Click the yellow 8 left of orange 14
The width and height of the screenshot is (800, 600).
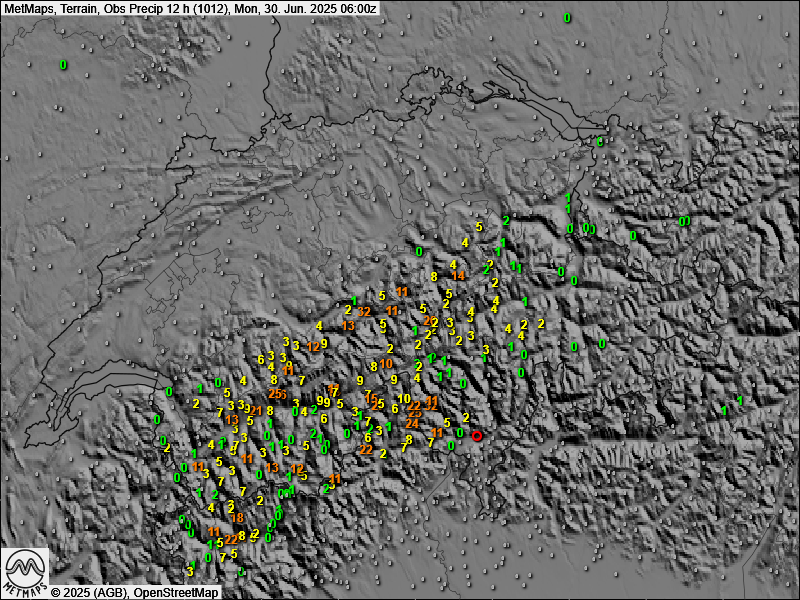434,276
